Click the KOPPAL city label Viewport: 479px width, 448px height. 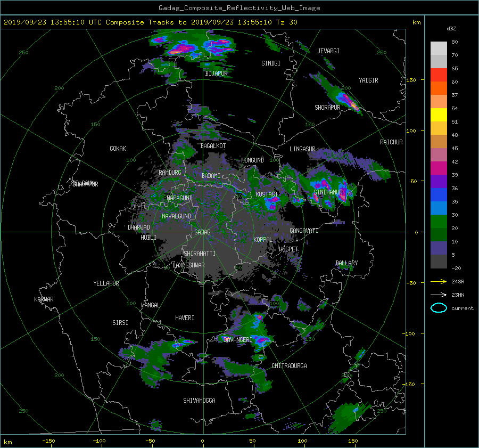[x=263, y=240]
